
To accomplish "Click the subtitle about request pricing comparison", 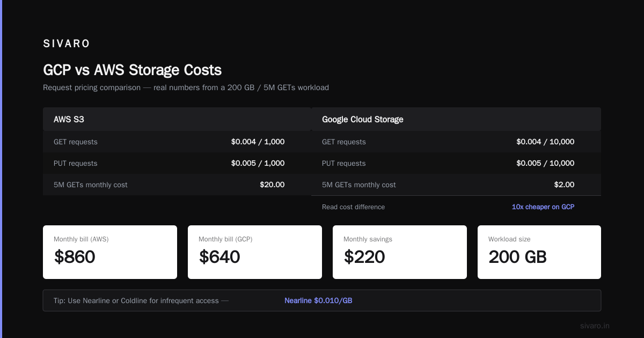I will pyautogui.click(x=186, y=87).
